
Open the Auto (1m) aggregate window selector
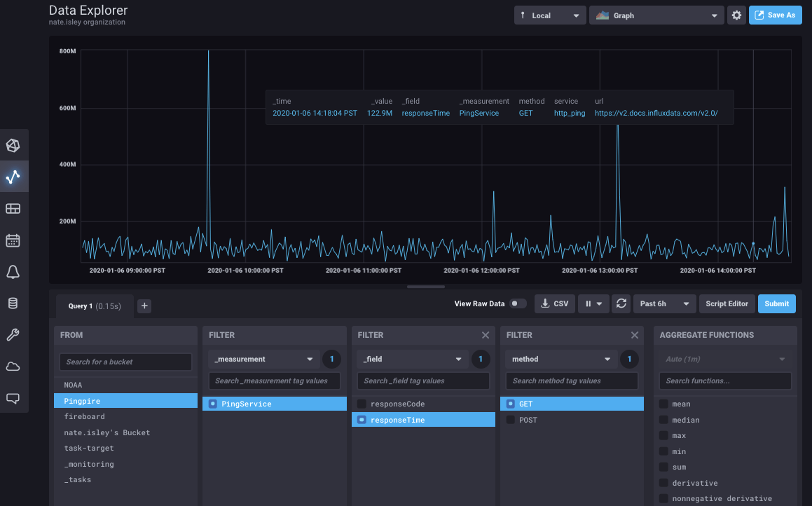pyautogui.click(x=725, y=358)
